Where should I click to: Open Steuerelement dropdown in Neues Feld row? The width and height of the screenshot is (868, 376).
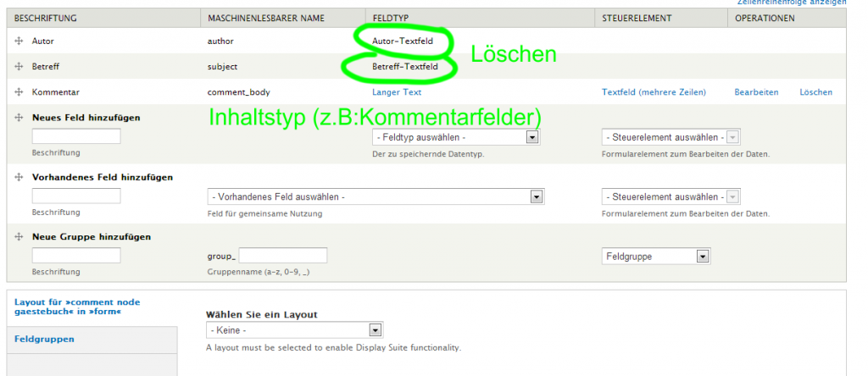point(670,137)
